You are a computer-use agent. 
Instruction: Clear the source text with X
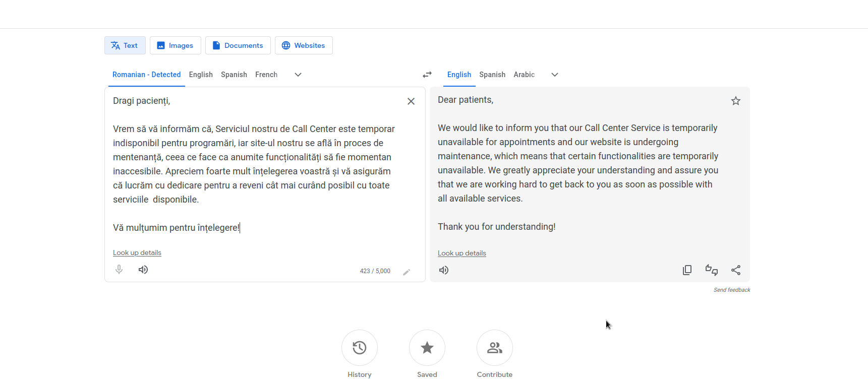(411, 101)
